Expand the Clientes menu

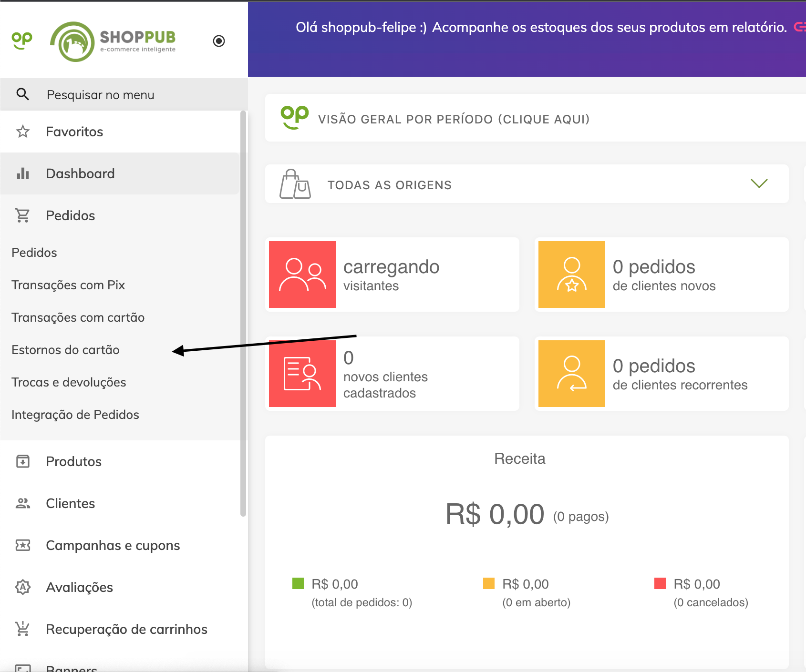pyautogui.click(x=119, y=503)
